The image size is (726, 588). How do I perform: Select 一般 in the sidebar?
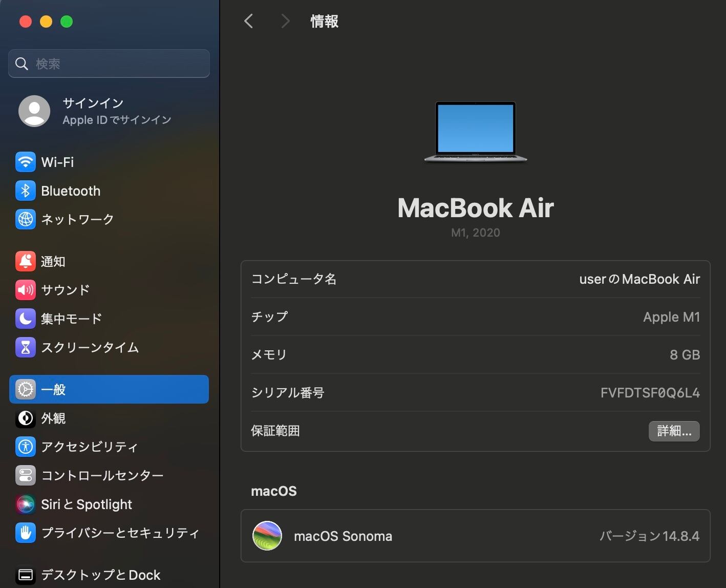tap(109, 390)
